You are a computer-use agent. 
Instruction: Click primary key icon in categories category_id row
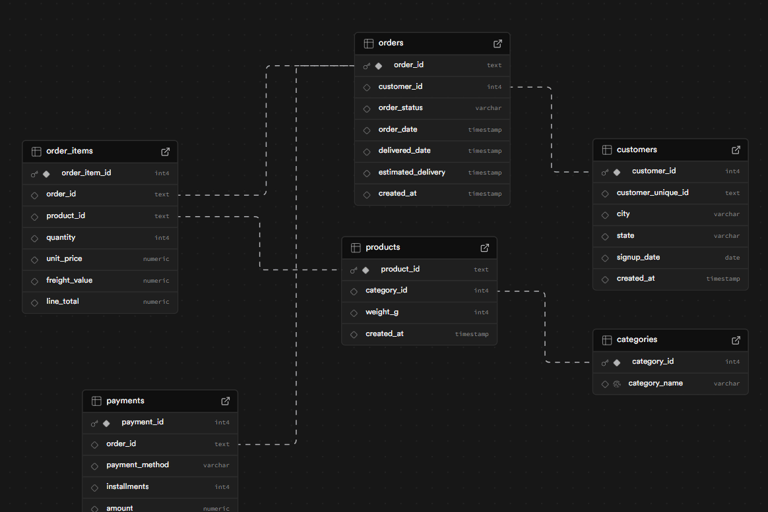605,363
